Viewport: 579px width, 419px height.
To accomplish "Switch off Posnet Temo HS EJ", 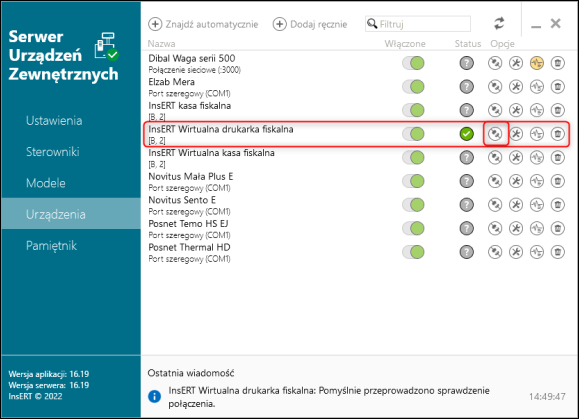I will 413,229.
